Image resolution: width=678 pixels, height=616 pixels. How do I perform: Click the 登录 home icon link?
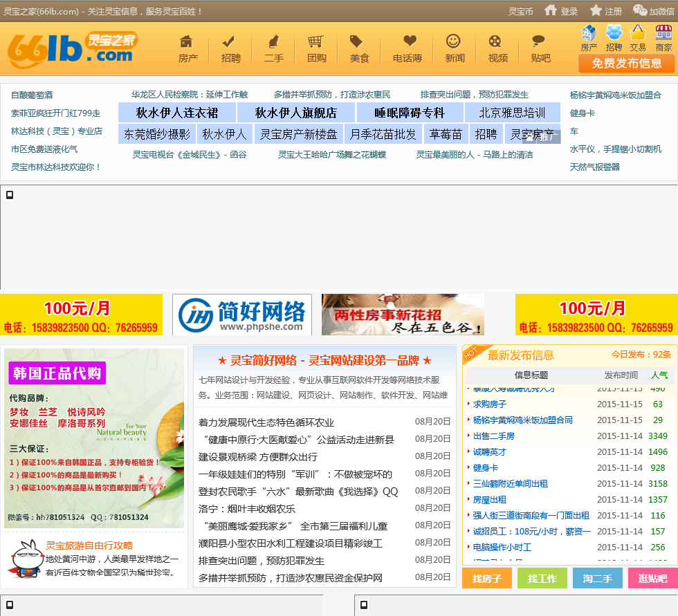click(561, 11)
